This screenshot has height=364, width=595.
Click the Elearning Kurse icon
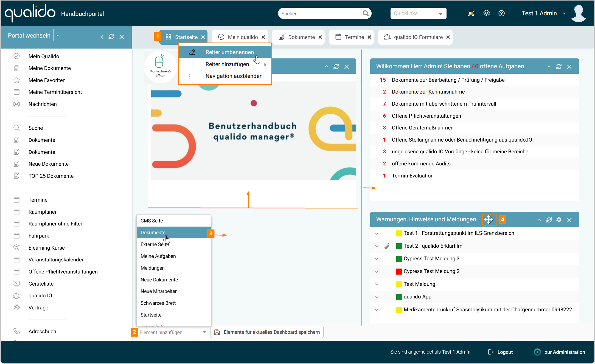16,248
